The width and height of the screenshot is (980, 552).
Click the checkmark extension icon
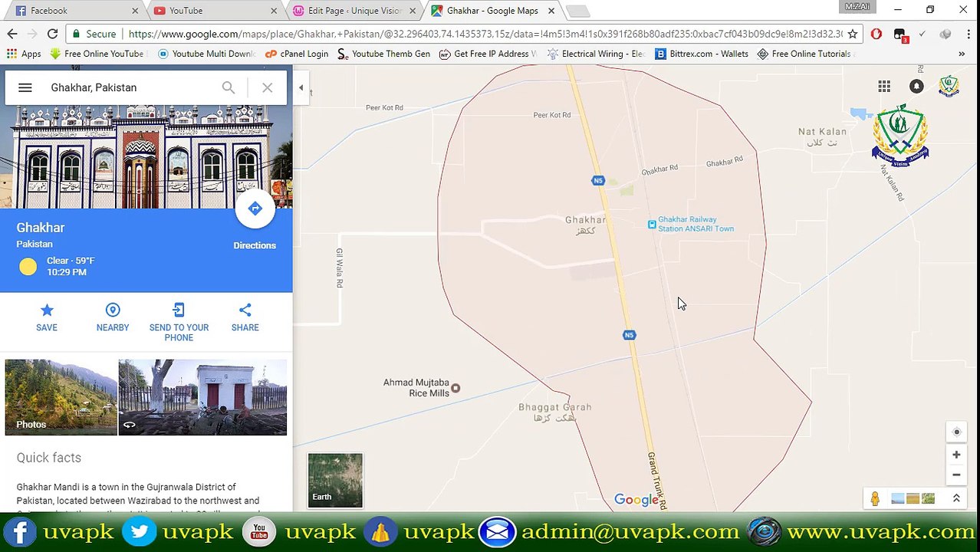click(922, 34)
